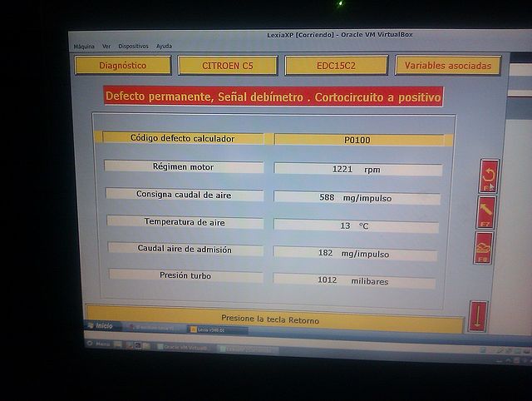Click the red refresh arrow icon
The height and width of the screenshot is (401, 532).
pyautogui.click(x=490, y=176)
